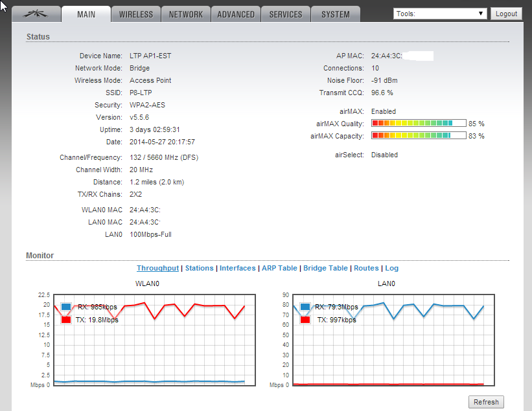Select the channel width value 20 MHz
The width and height of the screenshot is (532, 411).
(x=141, y=170)
